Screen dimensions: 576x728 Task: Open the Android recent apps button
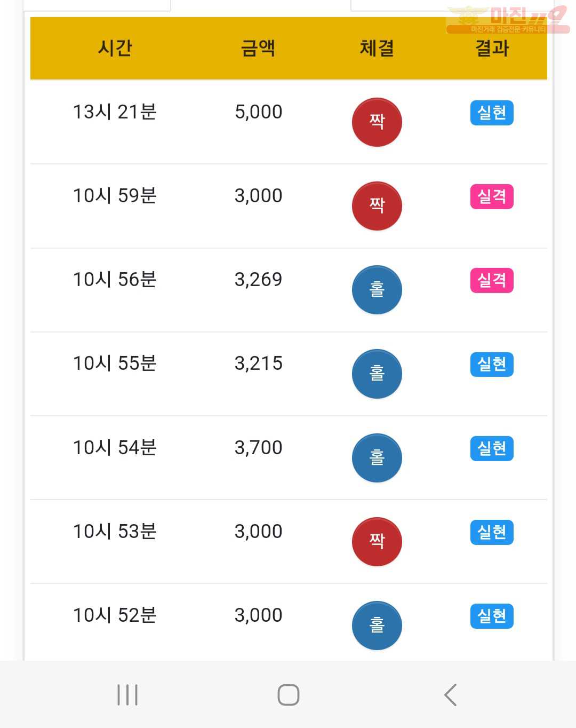coord(127,695)
